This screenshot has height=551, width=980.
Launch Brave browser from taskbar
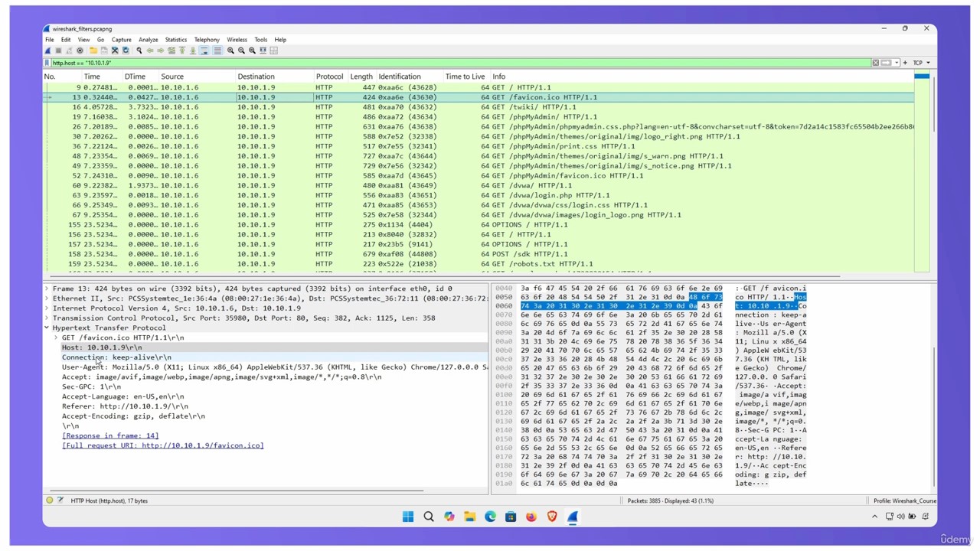coord(552,517)
